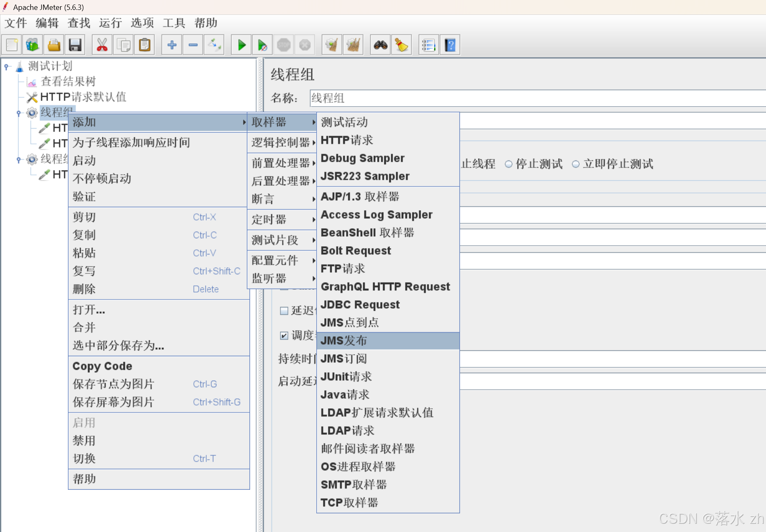Screen dimensions: 766x532
Task: Choose 保存节点为图片 in context menu
Action: point(159,384)
